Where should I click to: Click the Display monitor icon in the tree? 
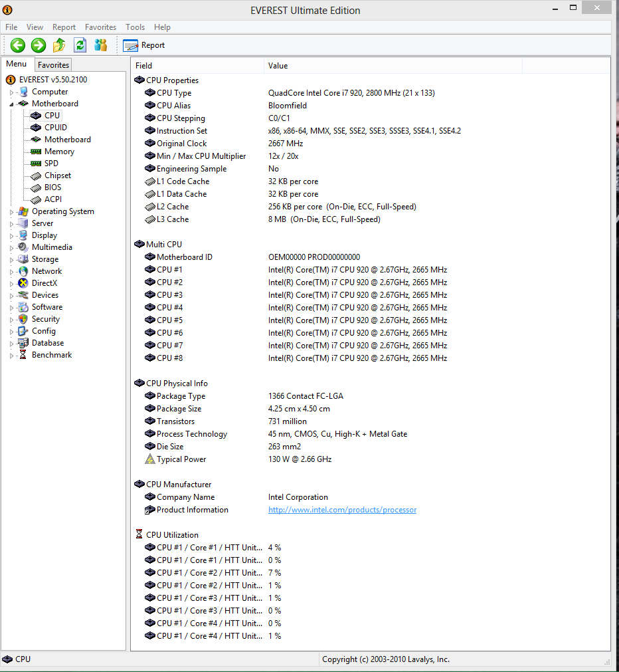tap(23, 235)
